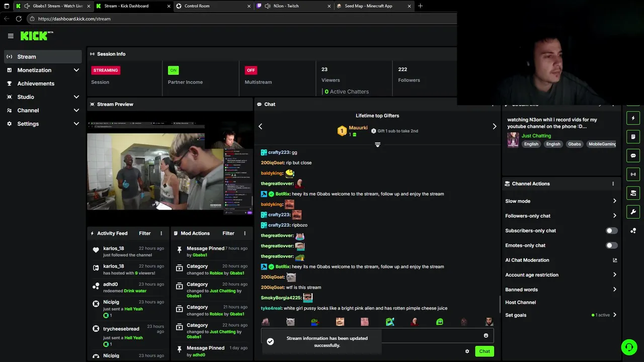Go to previous top gifter
This screenshot has height=362, width=644.
(260, 126)
